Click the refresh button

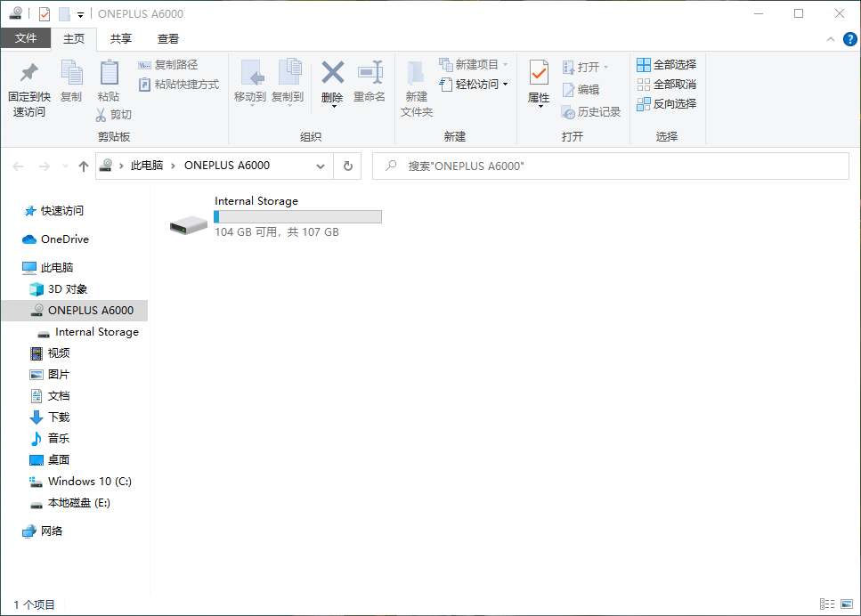click(347, 166)
